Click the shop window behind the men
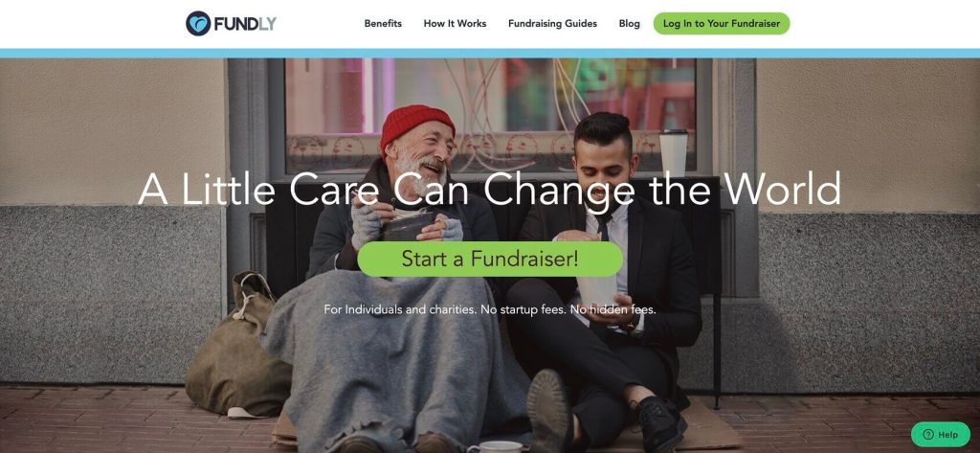The image size is (980, 453). click(490, 116)
